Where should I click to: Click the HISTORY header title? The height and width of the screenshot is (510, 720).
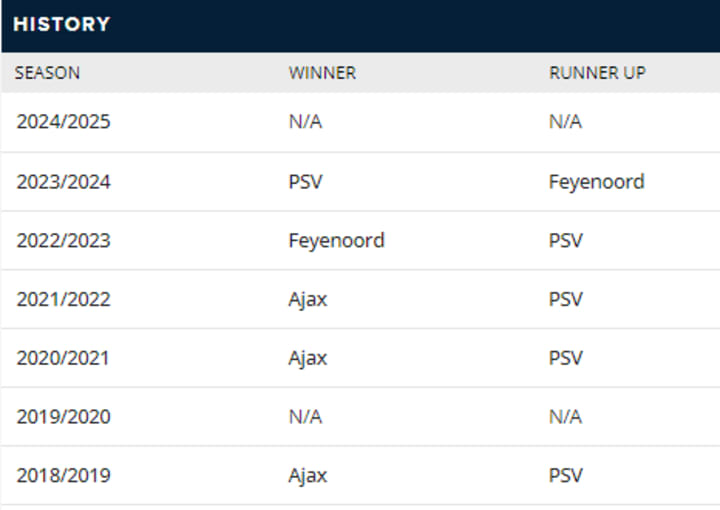tap(62, 24)
